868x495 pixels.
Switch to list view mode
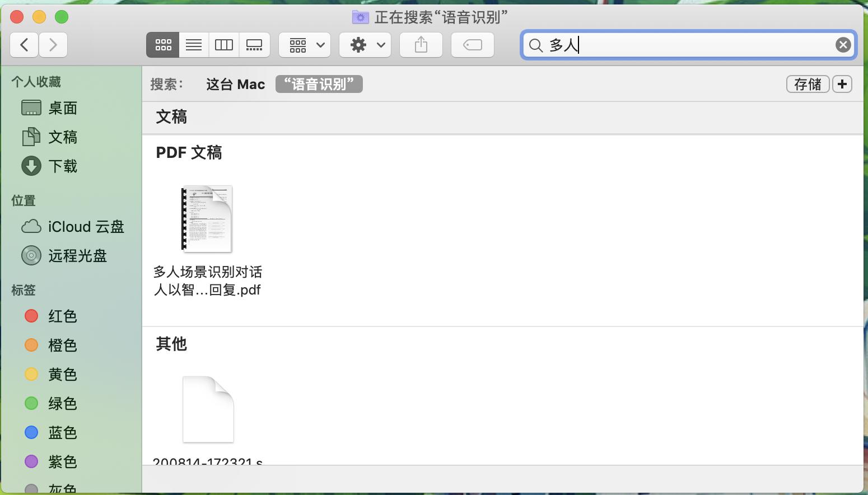pyautogui.click(x=193, y=45)
